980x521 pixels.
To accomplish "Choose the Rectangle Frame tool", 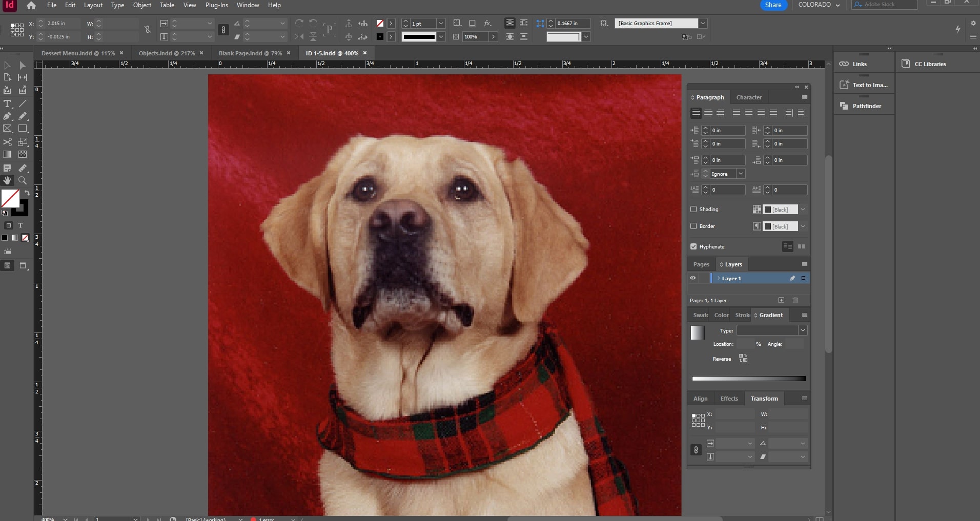I will (x=7, y=129).
